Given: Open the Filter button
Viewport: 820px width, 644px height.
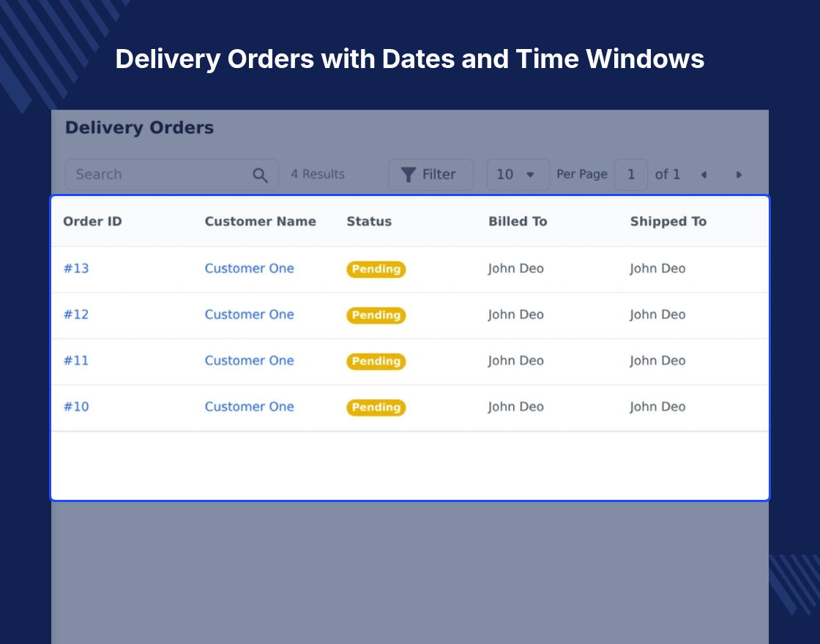Looking at the screenshot, I should coord(430,175).
